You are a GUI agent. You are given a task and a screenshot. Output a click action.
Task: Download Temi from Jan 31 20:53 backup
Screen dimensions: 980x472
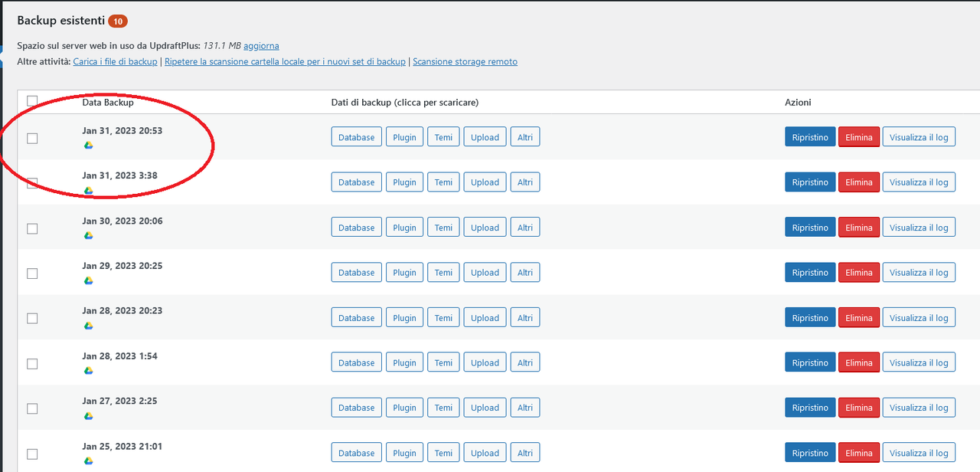(x=444, y=137)
